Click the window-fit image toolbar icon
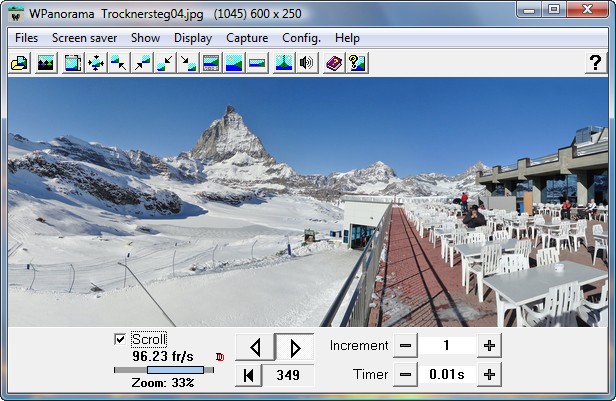Image resolution: width=616 pixels, height=401 pixels. pyautogui.click(x=73, y=63)
